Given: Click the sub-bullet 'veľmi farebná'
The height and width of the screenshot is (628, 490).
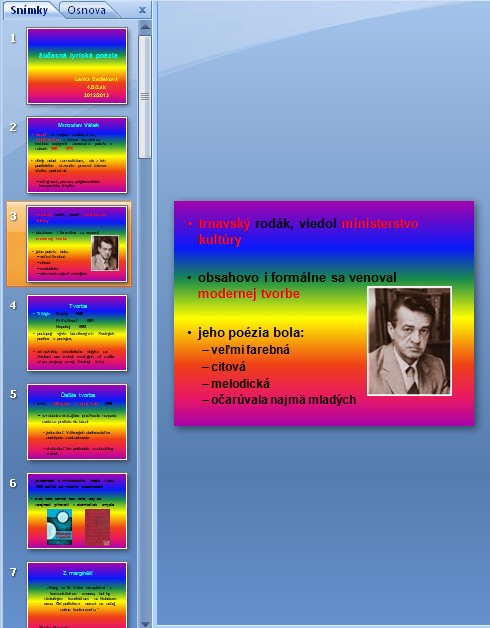Looking at the screenshot, I should pyautogui.click(x=250, y=350).
